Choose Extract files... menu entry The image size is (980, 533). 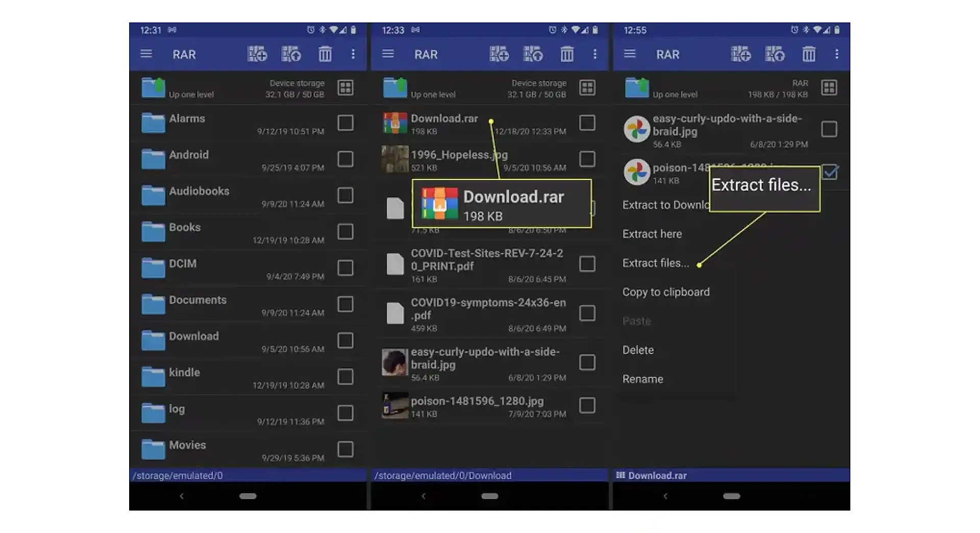(x=655, y=263)
